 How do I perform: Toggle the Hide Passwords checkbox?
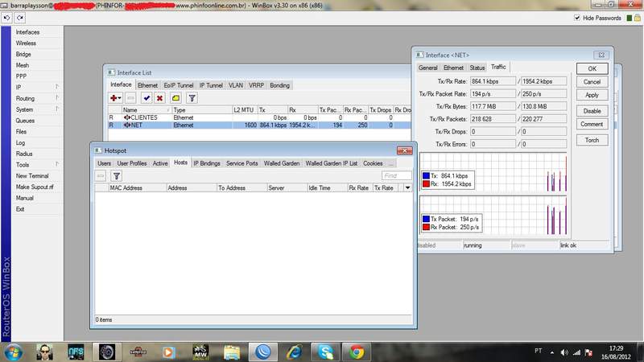(577, 18)
